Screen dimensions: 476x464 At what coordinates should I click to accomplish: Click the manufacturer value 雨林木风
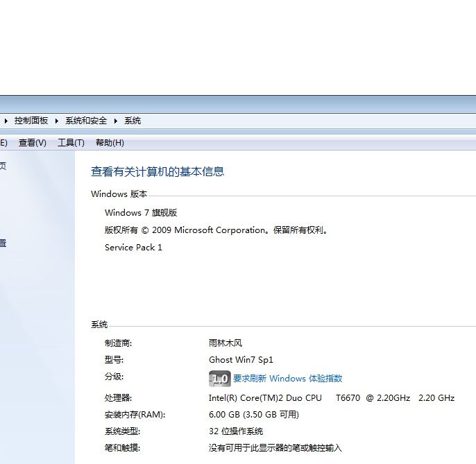[226, 343]
